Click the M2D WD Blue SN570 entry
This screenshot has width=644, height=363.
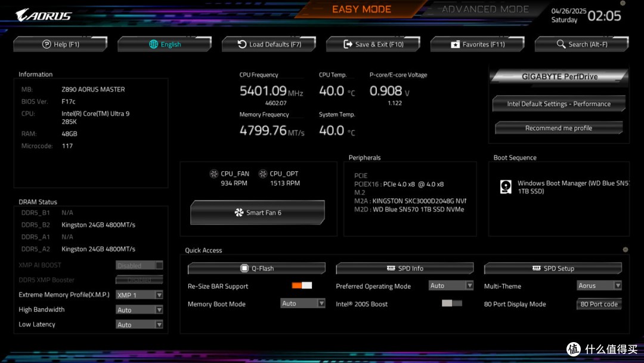point(409,209)
